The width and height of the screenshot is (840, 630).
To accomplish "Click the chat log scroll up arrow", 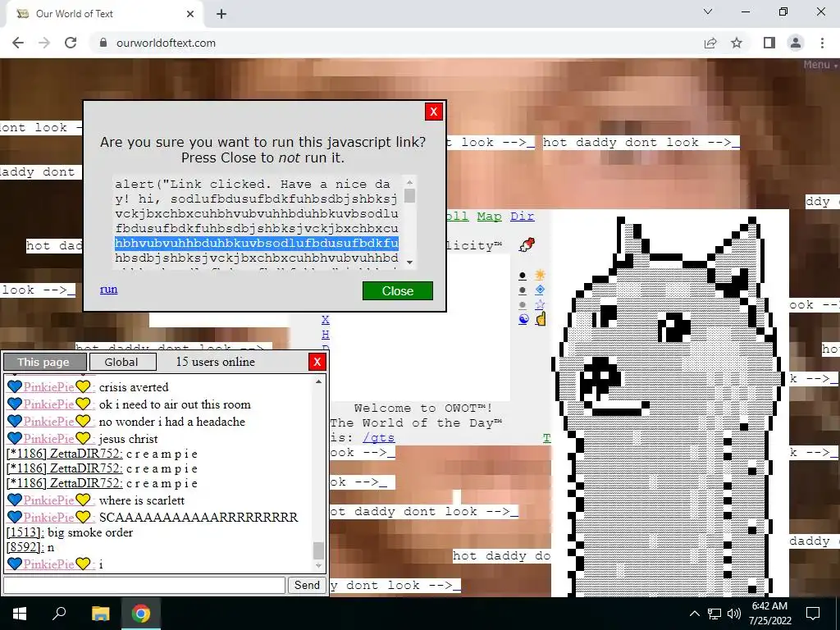I will coord(319,381).
